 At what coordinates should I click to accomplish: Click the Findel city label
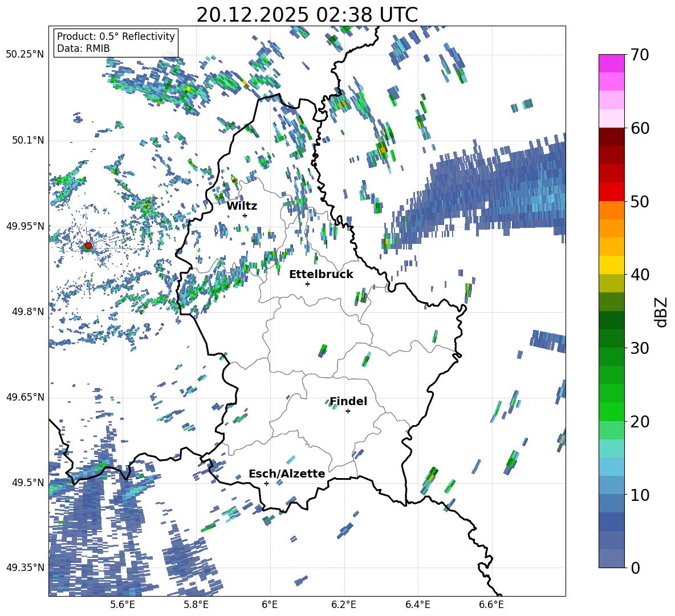(348, 401)
